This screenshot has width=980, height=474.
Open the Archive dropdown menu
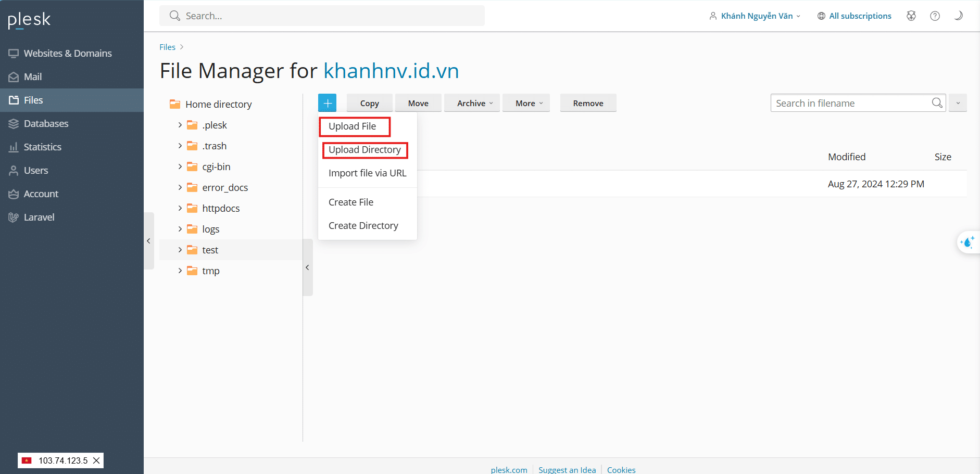(x=471, y=103)
